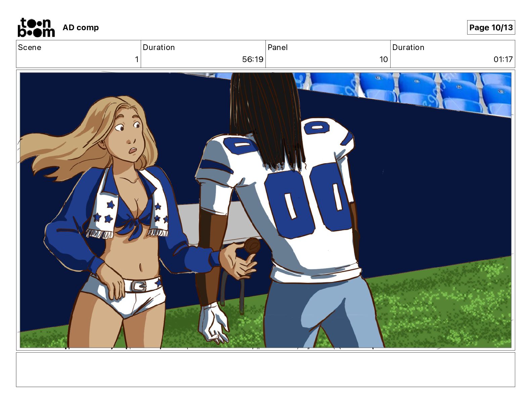The image size is (532, 411).
Task: Click the panel duration value '01:17'
Action: point(503,59)
